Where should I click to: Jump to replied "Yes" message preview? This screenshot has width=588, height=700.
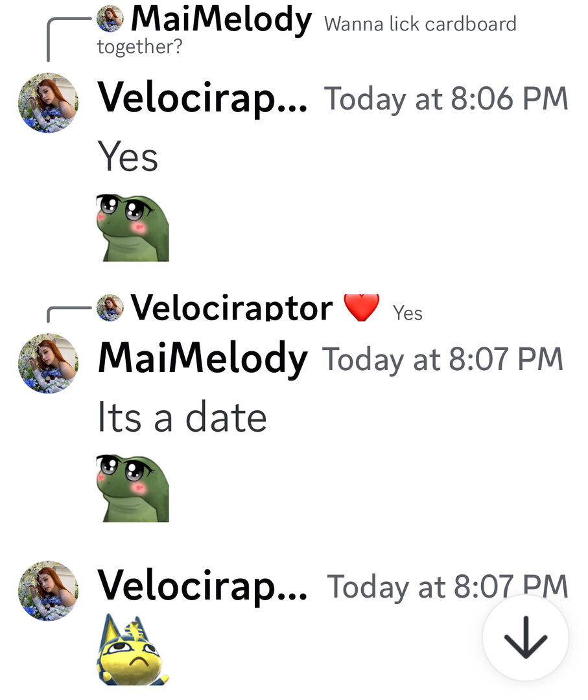click(x=408, y=313)
